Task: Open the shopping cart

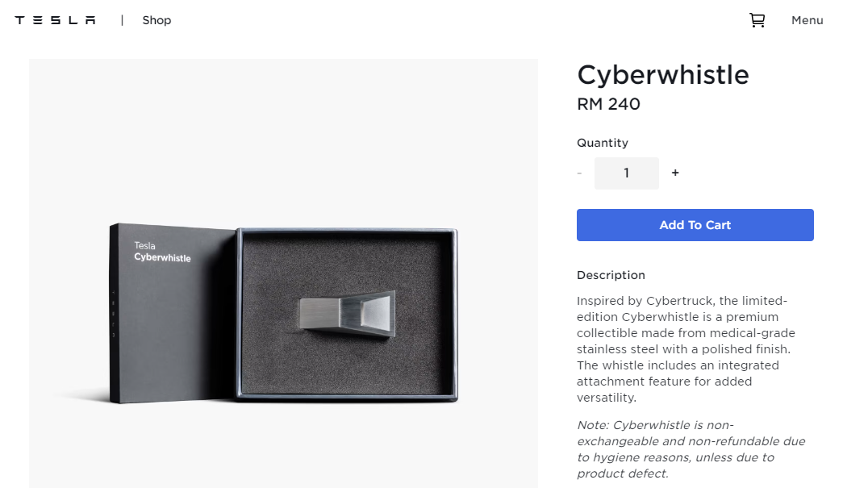Action: (757, 20)
